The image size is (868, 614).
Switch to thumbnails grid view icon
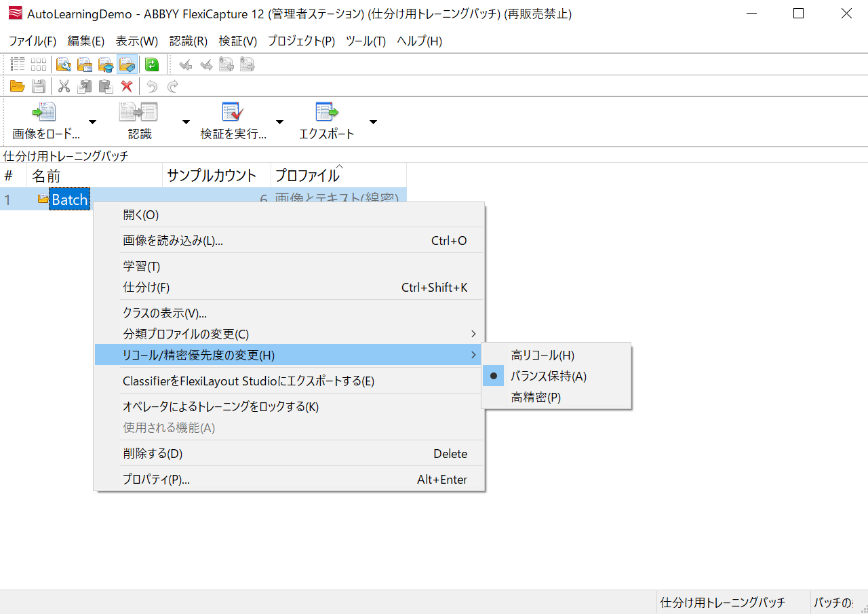[x=39, y=64]
